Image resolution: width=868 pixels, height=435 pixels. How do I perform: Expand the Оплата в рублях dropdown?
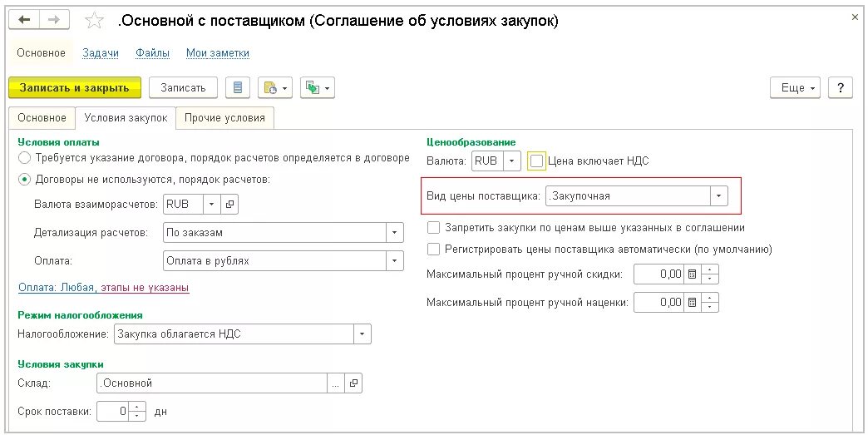395,261
